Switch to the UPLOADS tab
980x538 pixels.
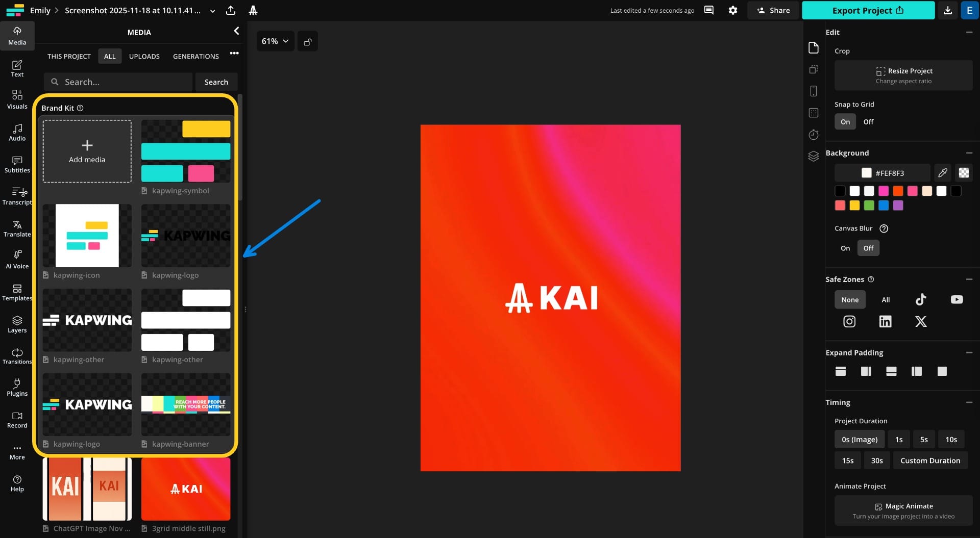click(x=144, y=56)
